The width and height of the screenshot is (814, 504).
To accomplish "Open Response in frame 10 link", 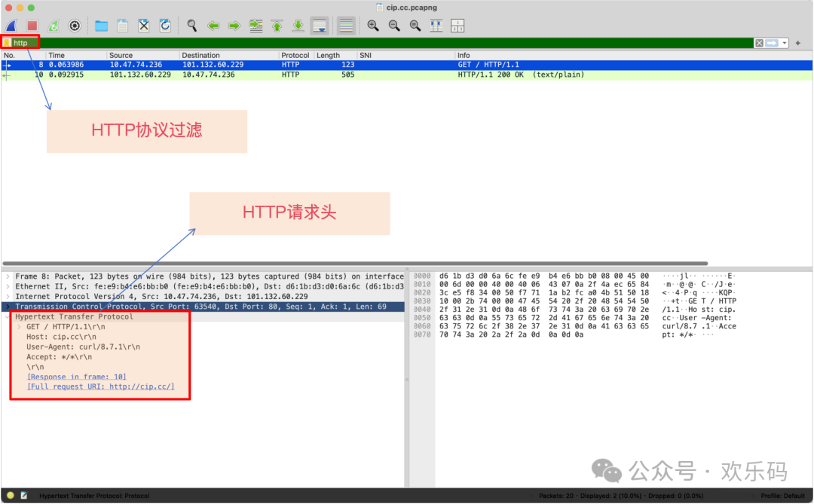I will [x=75, y=377].
